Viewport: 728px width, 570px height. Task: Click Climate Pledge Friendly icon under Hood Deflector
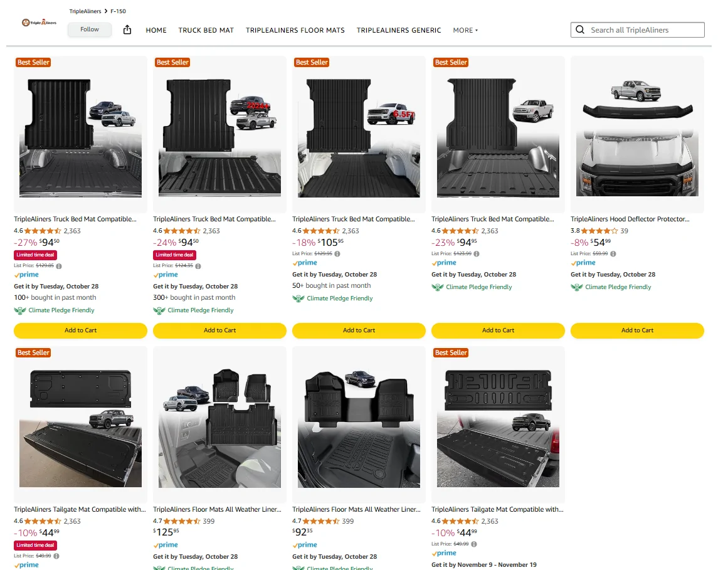[x=577, y=287]
